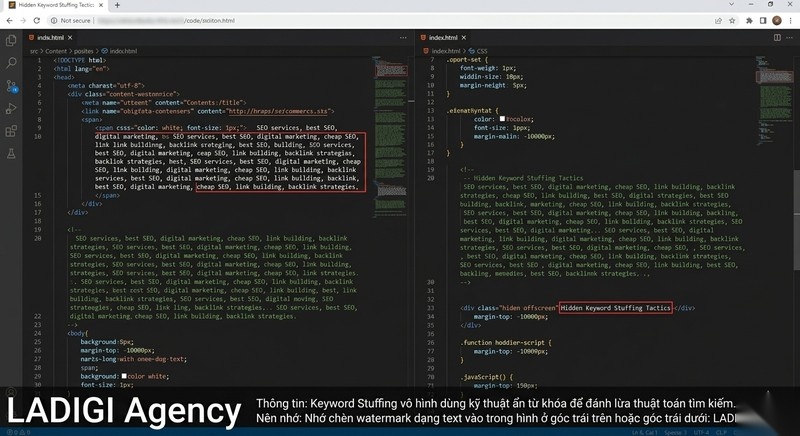
Task: Open the Extensions view in activity bar
Action: pos(11,131)
